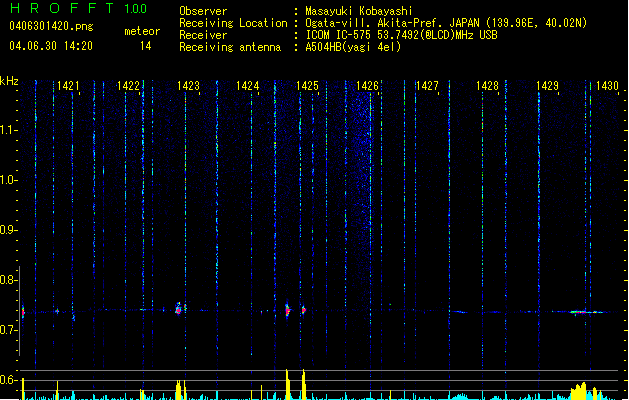Click the HROFFT 1.0.0 title text
This screenshot has width=629, height=400.
click(79, 8)
